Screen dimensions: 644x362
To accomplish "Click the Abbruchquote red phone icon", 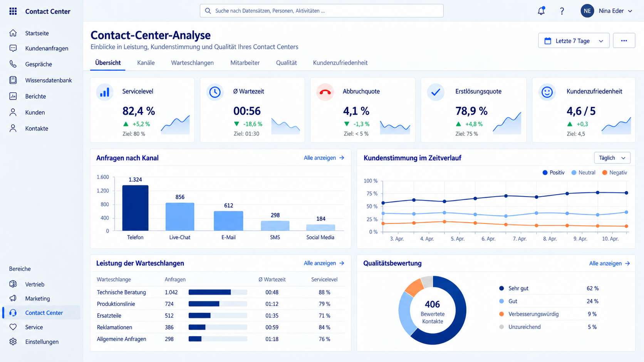I will 325,92.
